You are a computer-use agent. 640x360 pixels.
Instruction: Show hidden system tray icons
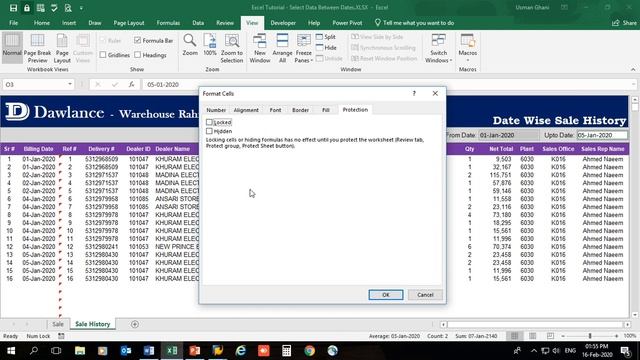[x=534, y=351]
